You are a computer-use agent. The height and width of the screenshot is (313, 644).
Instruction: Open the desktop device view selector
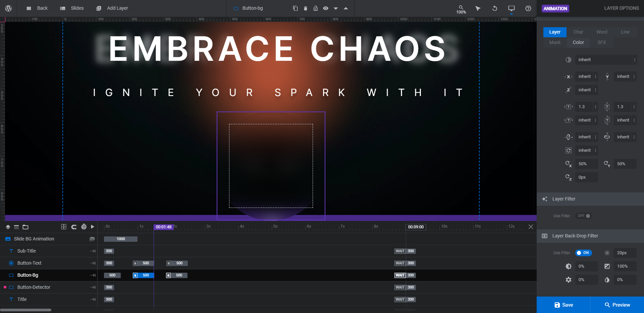coord(512,8)
